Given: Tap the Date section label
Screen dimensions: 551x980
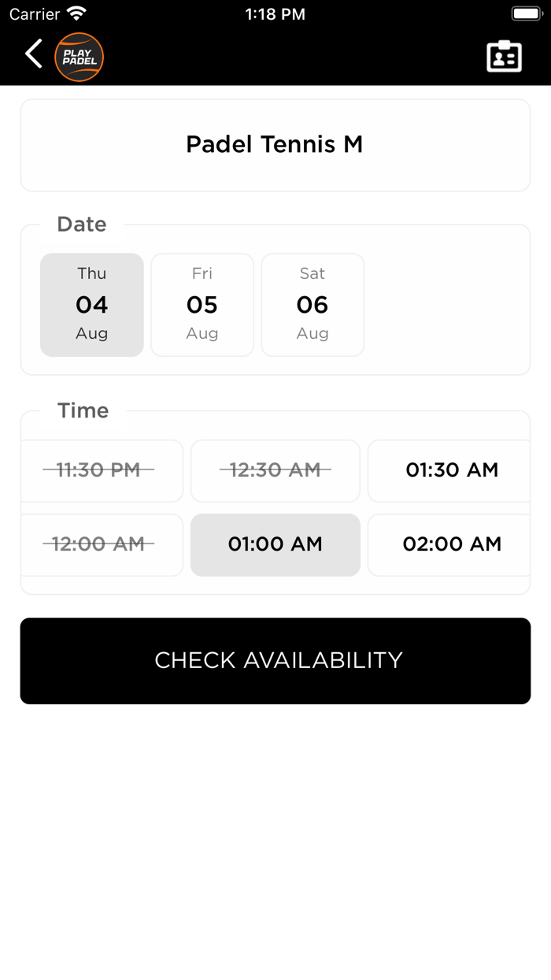Looking at the screenshot, I should coord(82,225).
